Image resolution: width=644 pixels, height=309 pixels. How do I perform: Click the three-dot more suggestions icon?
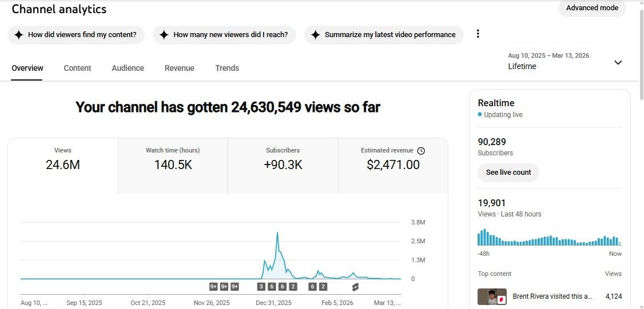click(478, 34)
